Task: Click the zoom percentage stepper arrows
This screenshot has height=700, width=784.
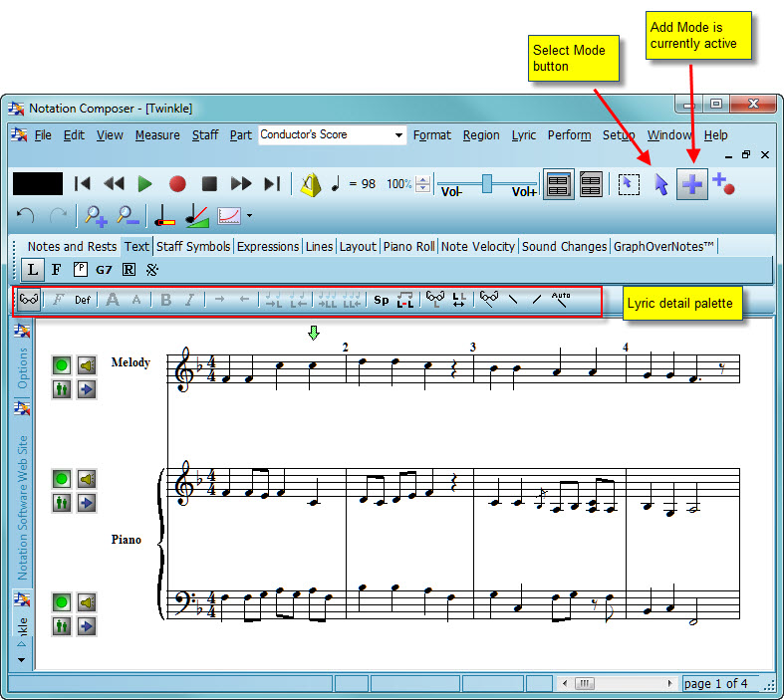Action: 423,184
